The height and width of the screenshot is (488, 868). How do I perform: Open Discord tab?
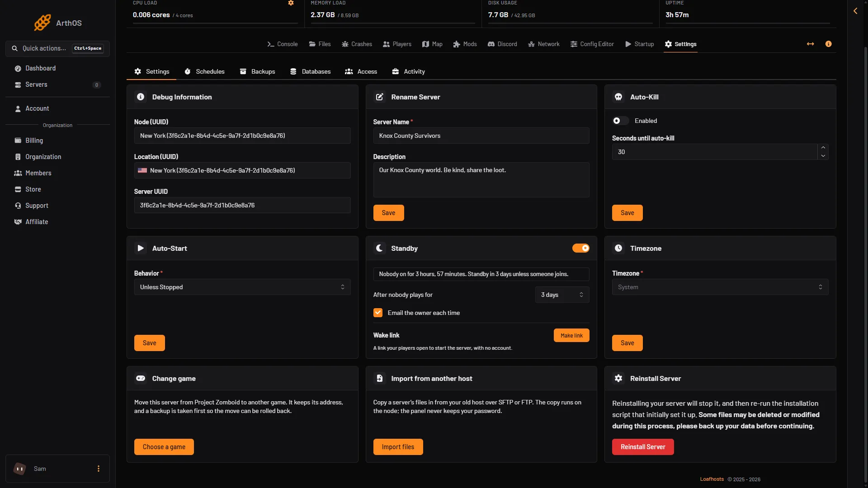coord(502,44)
